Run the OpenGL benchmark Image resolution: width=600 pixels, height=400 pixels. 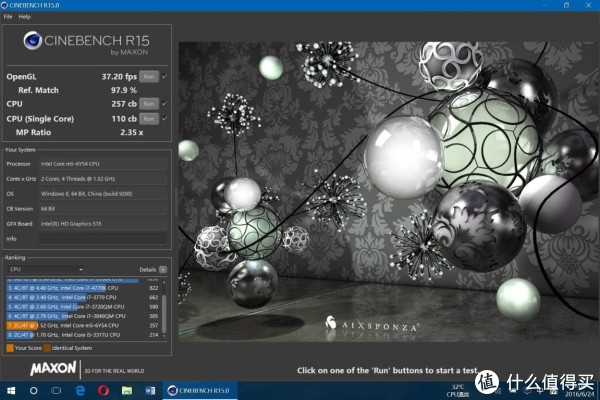[x=149, y=77]
